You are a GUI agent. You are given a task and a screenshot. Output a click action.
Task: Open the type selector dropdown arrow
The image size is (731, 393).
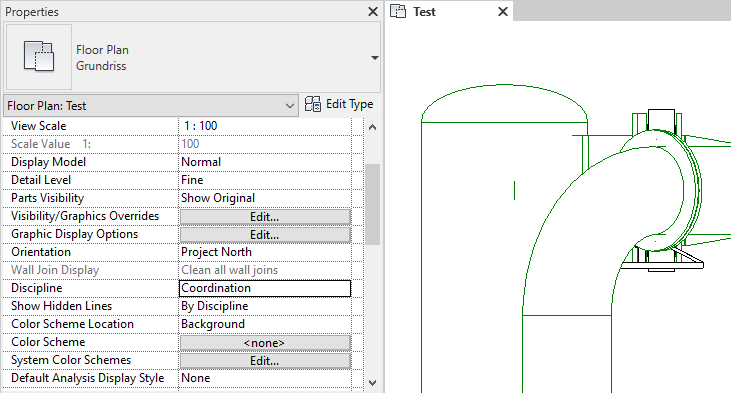point(374,58)
